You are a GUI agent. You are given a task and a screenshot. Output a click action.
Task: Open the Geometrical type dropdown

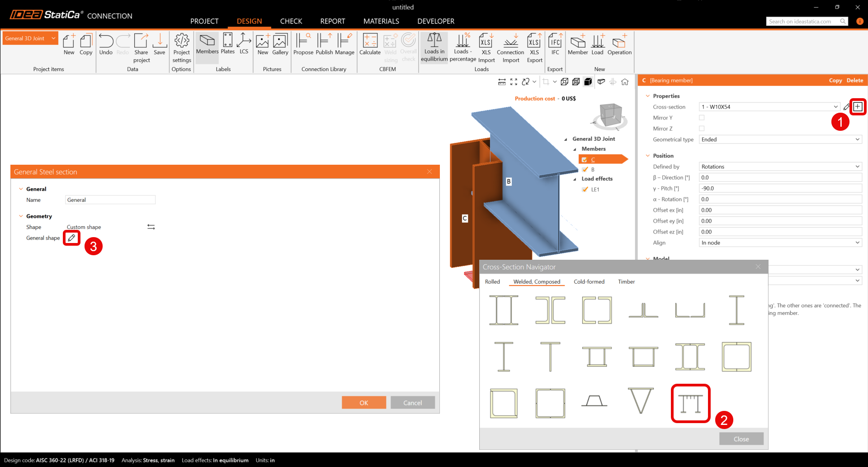[780, 139]
